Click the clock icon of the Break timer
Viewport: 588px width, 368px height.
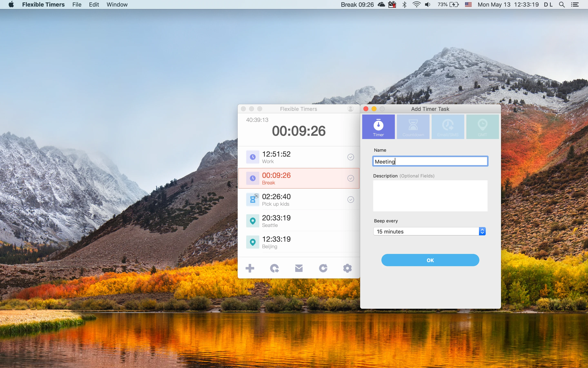[x=252, y=178]
